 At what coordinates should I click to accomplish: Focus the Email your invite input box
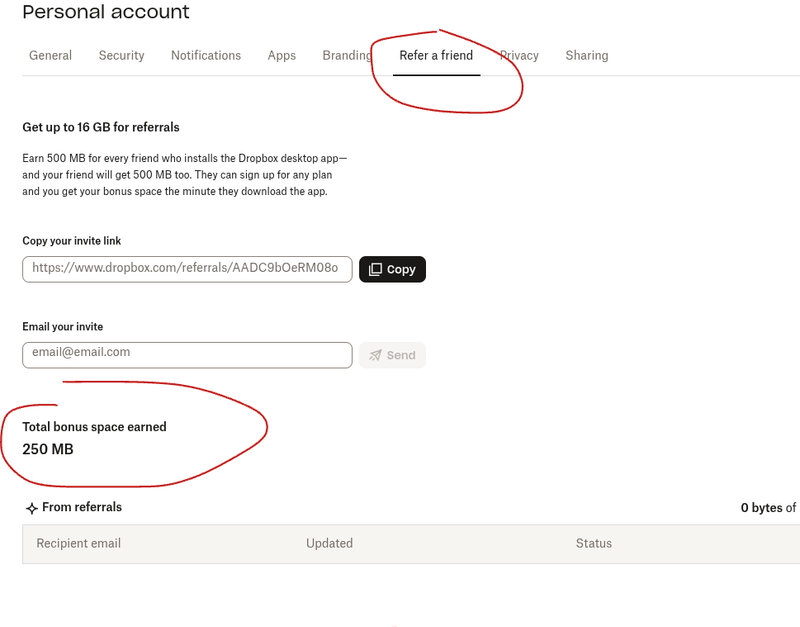pos(187,355)
